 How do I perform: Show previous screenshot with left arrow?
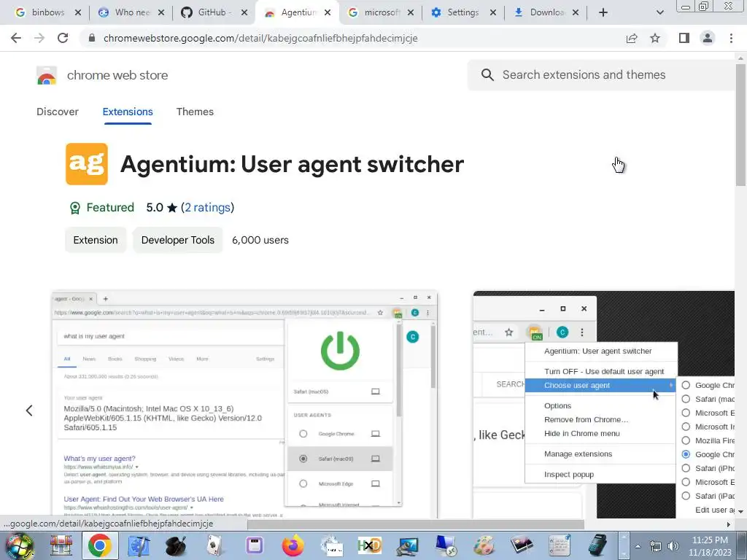pyautogui.click(x=29, y=411)
